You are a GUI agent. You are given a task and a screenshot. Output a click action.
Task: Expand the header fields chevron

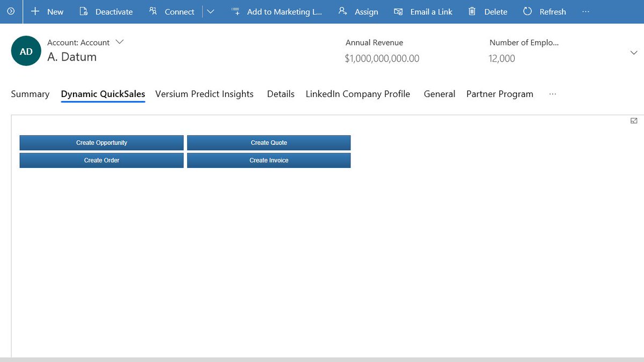634,53
